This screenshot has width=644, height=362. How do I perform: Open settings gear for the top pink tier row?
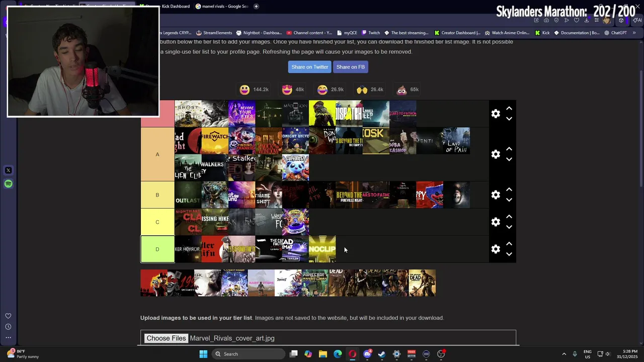coord(496,114)
